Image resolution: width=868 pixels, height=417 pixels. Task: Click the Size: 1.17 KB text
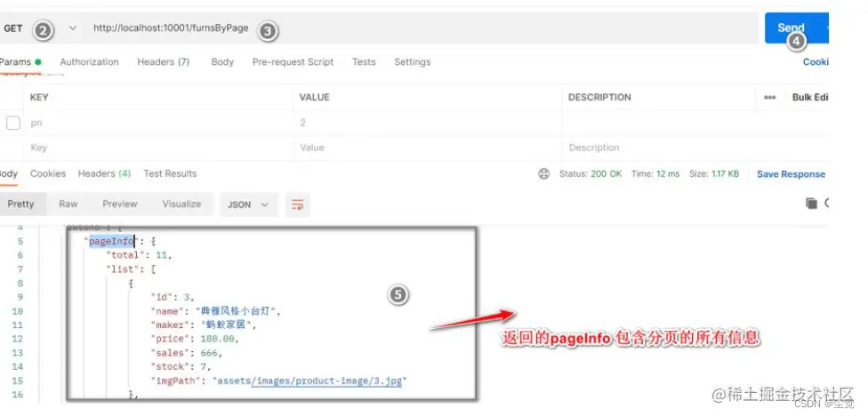pyautogui.click(x=714, y=174)
